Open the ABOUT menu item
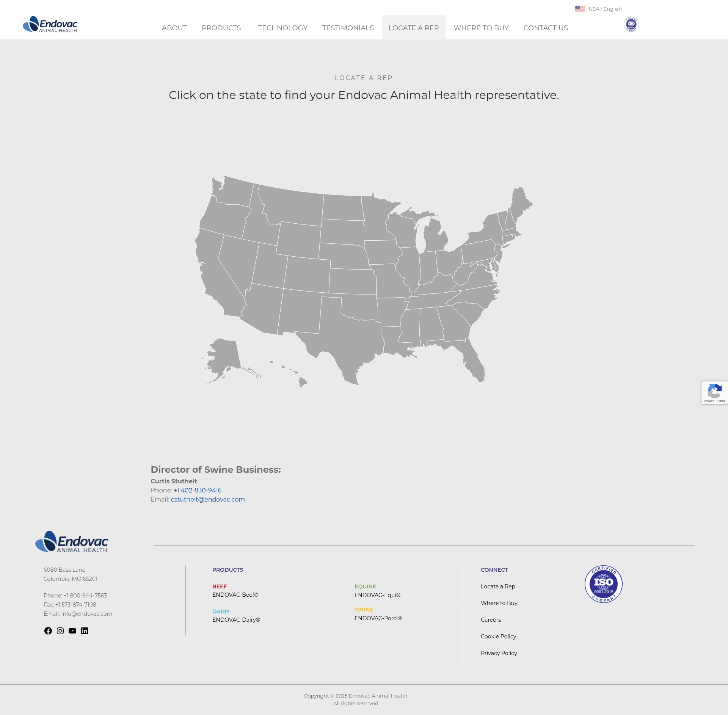 pyautogui.click(x=174, y=28)
